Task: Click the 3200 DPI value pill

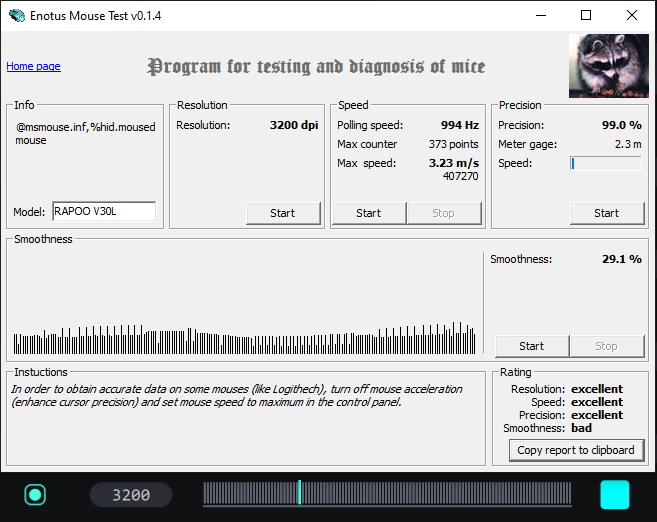Action: coord(131,495)
